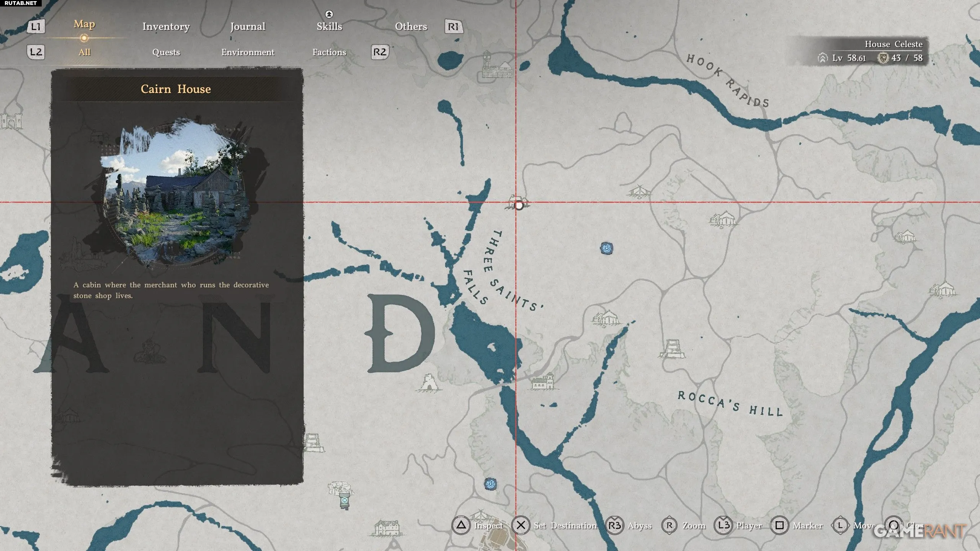980x551 pixels.
Task: Open the Skills tab
Action: tap(329, 26)
